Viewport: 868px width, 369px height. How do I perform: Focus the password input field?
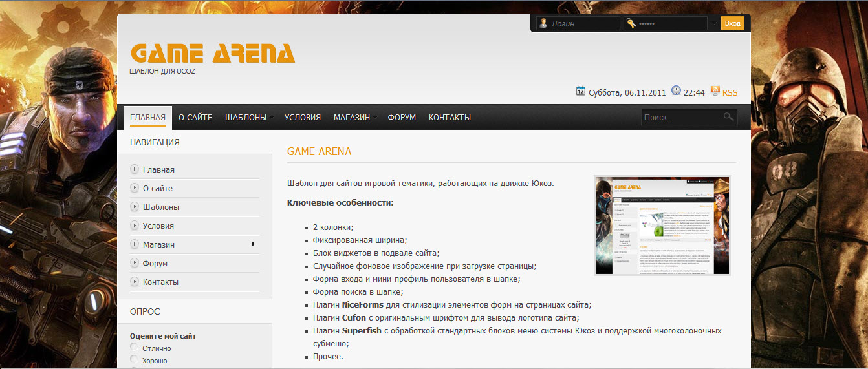click(666, 23)
